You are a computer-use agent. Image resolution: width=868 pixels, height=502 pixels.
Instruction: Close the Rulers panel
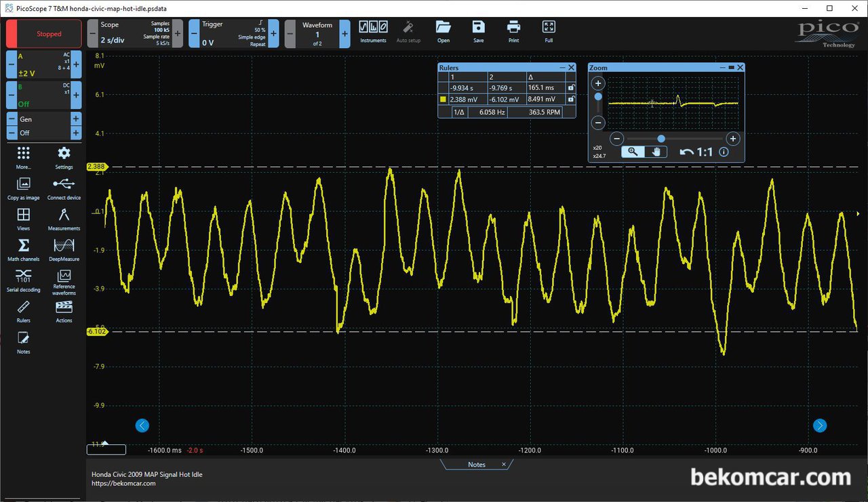coord(572,68)
